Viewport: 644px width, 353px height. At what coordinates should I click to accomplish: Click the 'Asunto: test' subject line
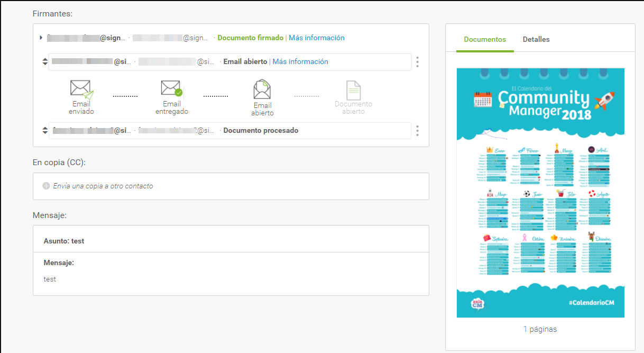pyautogui.click(x=64, y=241)
